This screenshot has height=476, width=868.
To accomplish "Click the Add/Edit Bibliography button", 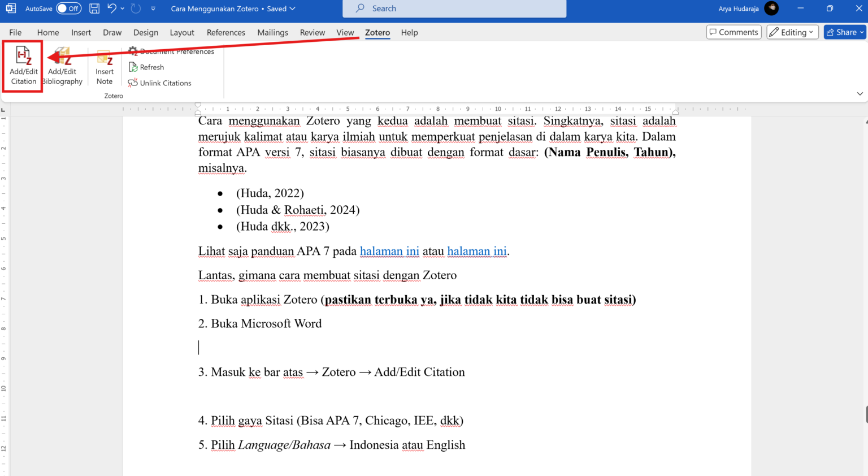I will tap(62, 66).
